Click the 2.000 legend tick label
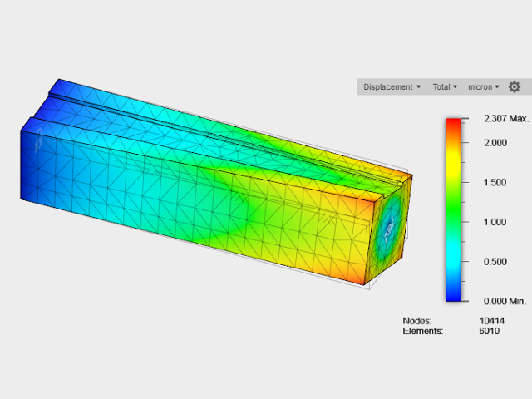This screenshot has height=399, width=532. click(x=496, y=142)
